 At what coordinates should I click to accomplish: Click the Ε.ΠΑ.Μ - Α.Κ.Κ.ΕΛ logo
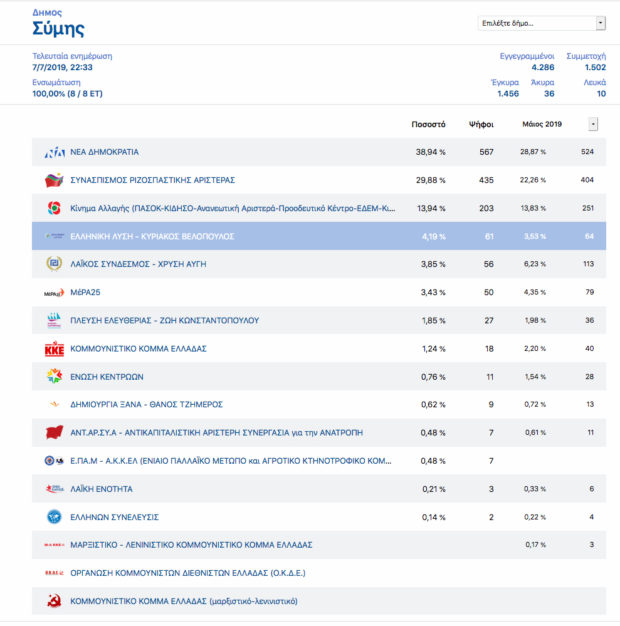click(54, 461)
